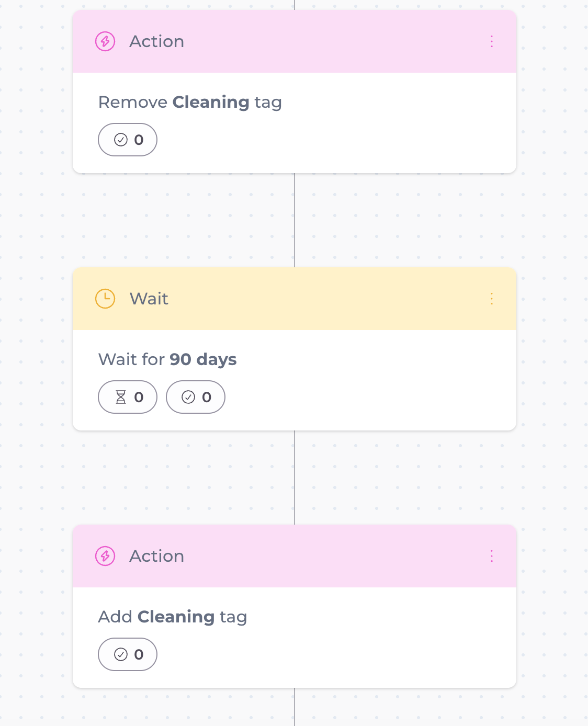Click checkmark icon in Wait step badge
This screenshot has width=588, height=726.
coord(188,397)
